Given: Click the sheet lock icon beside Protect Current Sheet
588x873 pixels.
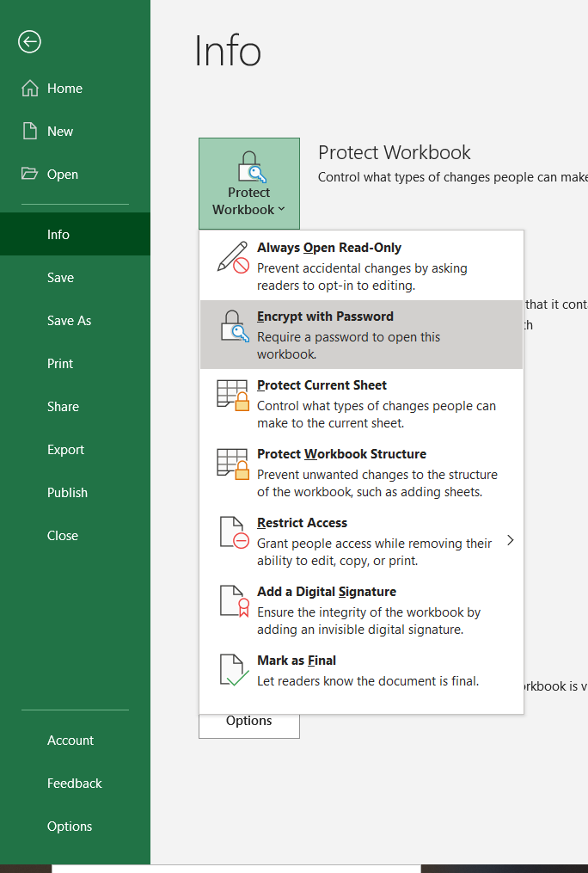Looking at the screenshot, I should pos(232,396).
